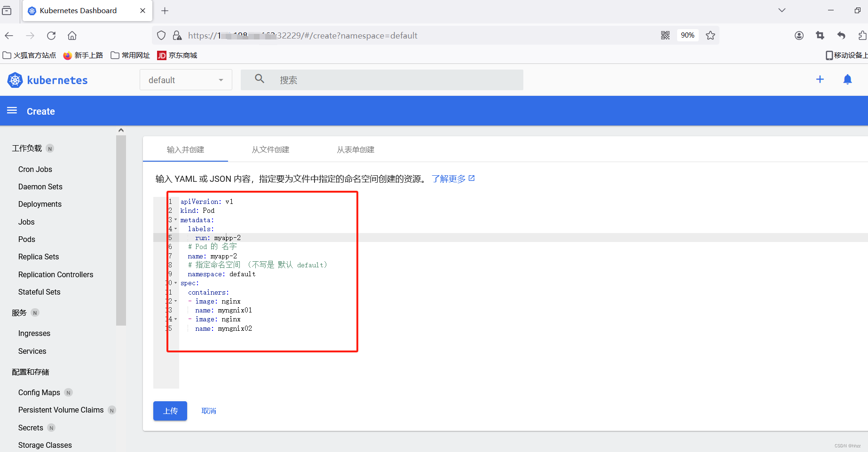This screenshot has height=452, width=868.
Task: Open 服务 section in sidebar
Action: point(19,313)
